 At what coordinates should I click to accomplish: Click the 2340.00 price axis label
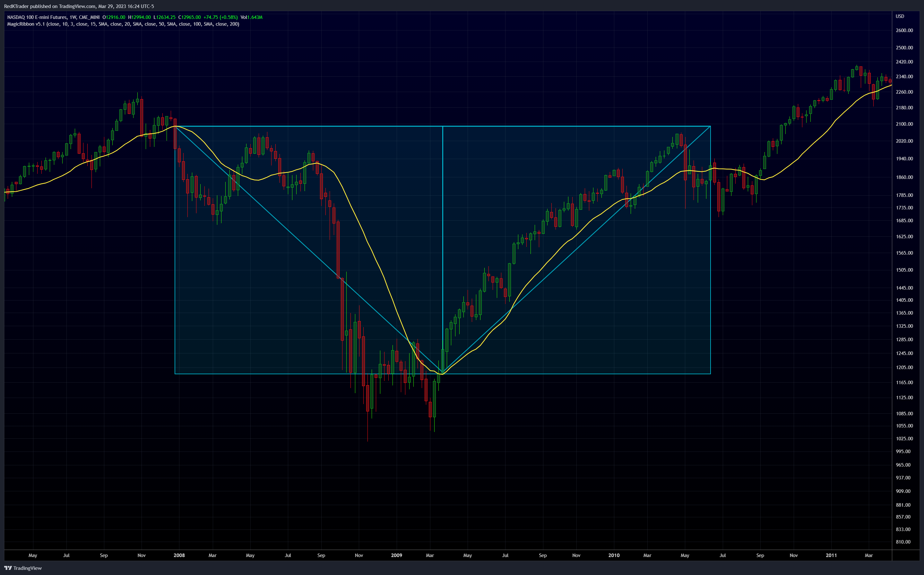tap(904, 76)
